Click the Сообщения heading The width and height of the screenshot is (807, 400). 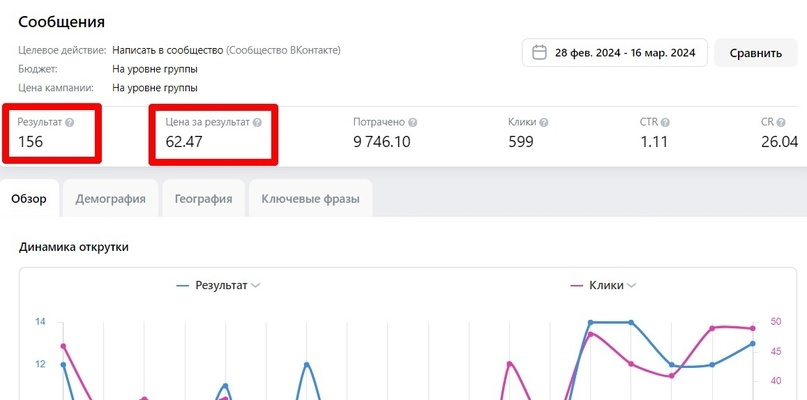(x=61, y=22)
